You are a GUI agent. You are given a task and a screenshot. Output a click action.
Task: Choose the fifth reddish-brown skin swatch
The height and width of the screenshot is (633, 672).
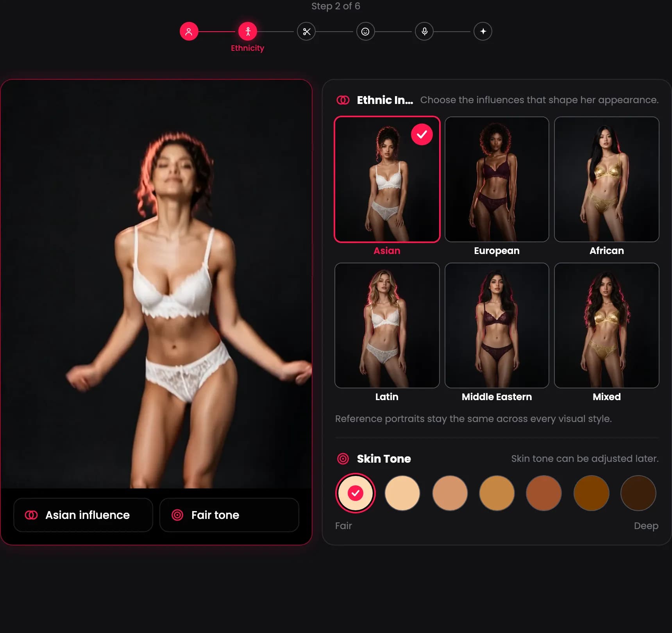pos(544,493)
